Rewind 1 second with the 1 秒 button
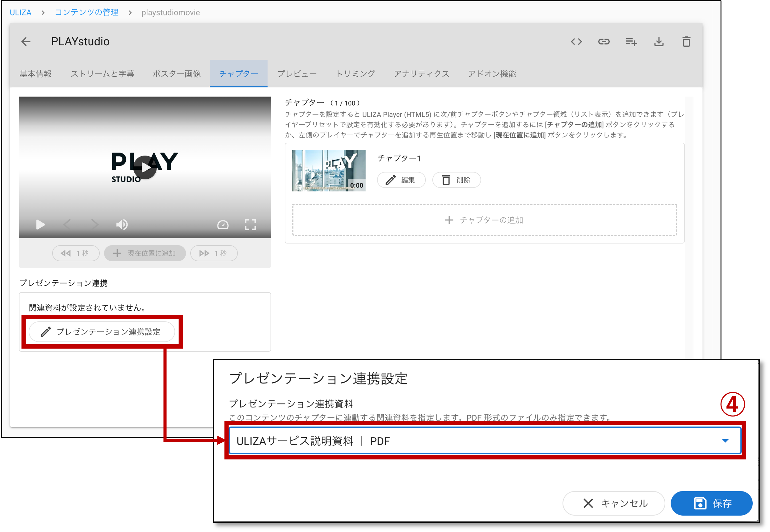This screenshot has height=532, width=770. pyautogui.click(x=76, y=253)
